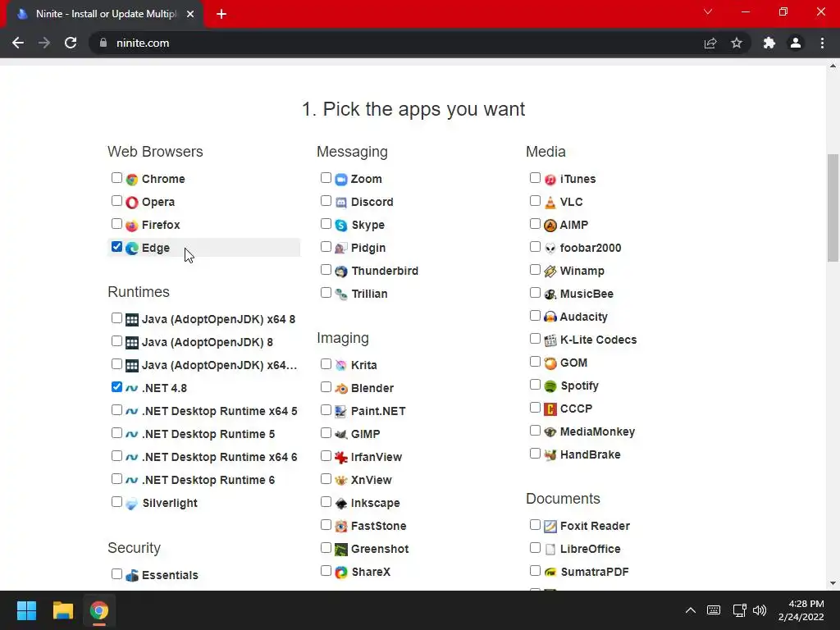This screenshot has height=630, width=840.
Task: Show hidden icons in system tray
Action: (691, 610)
